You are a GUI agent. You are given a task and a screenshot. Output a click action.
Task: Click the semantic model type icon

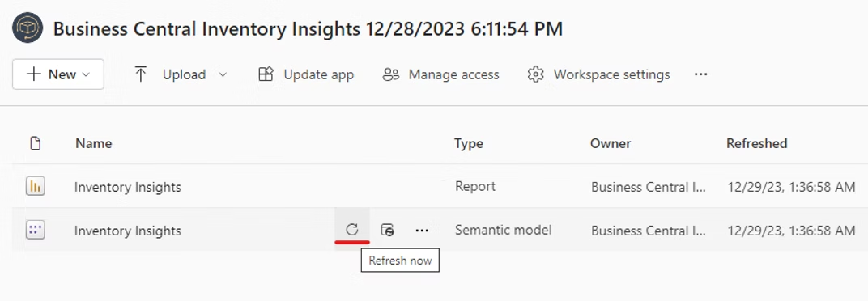[x=36, y=230]
